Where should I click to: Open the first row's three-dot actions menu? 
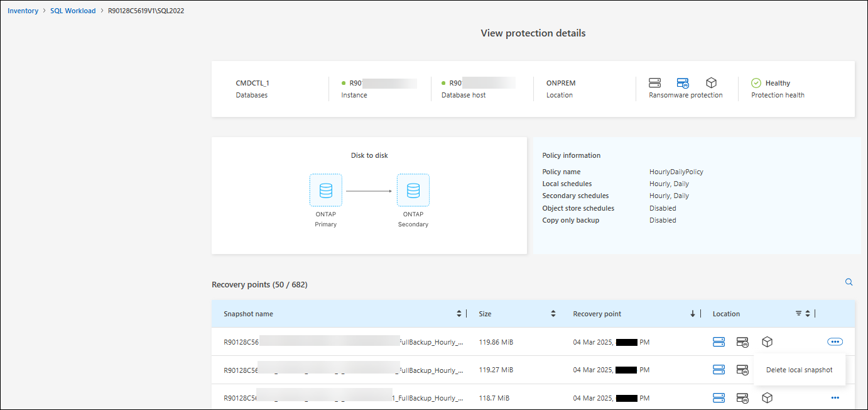point(835,342)
